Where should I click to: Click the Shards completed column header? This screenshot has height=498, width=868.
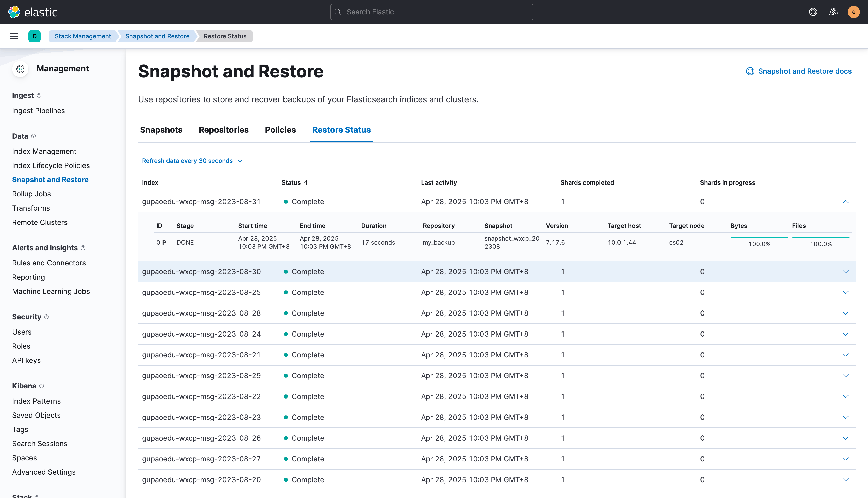tap(587, 183)
